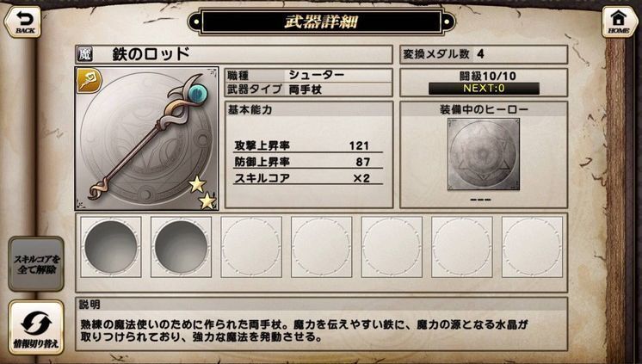The width and height of the screenshot is (642, 364).
Task: Tap the 鉄のロッド weapon name field
Action: point(234,54)
